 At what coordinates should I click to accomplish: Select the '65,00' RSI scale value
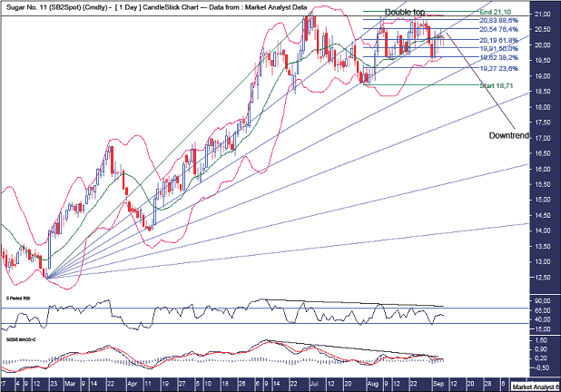pyautogui.click(x=543, y=310)
